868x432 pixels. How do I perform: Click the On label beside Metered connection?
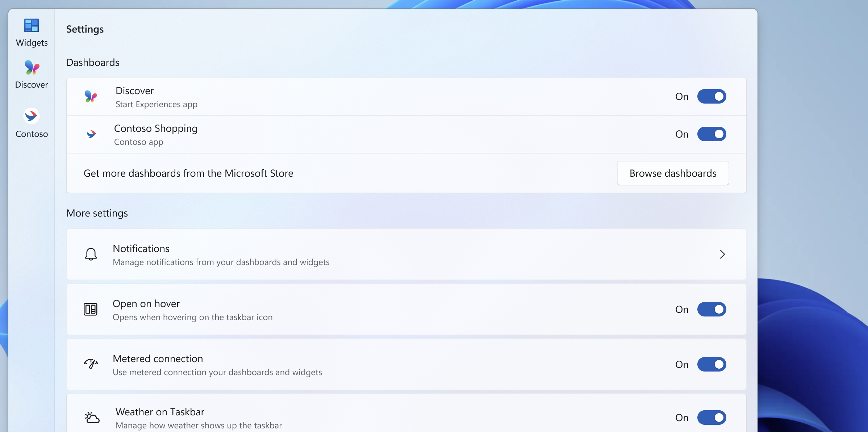tap(682, 364)
